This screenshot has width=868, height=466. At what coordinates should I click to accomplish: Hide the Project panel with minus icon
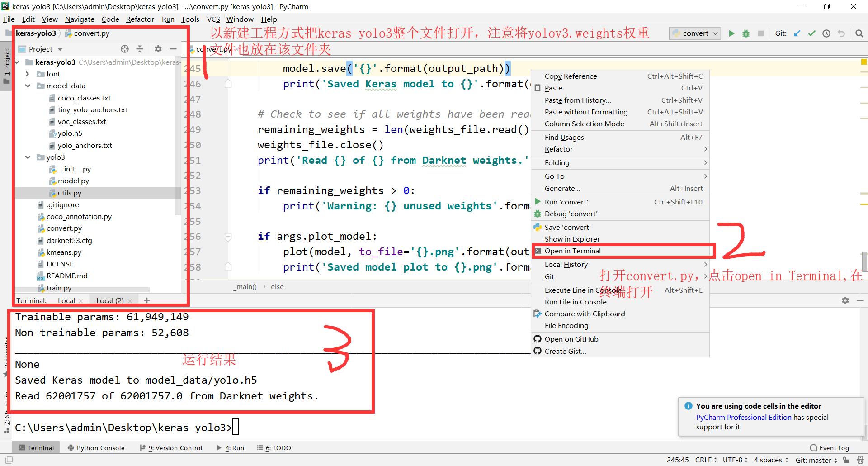pyautogui.click(x=173, y=49)
